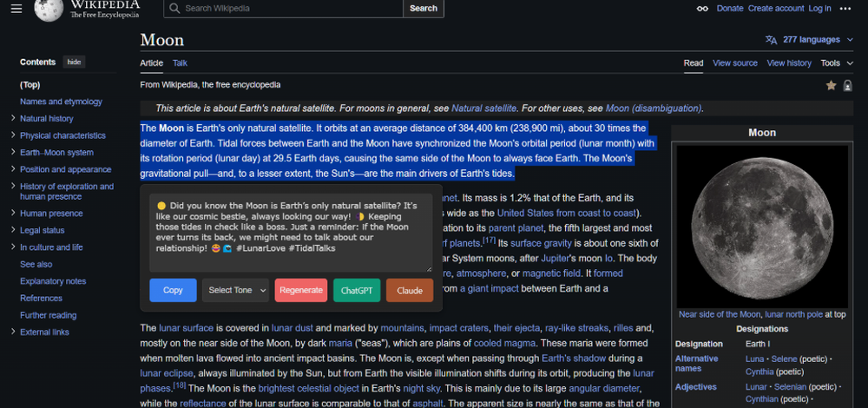The height and width of the screenshot is (408, 868).
Task: Open the Alternative names link
Action: coord(696,363)
